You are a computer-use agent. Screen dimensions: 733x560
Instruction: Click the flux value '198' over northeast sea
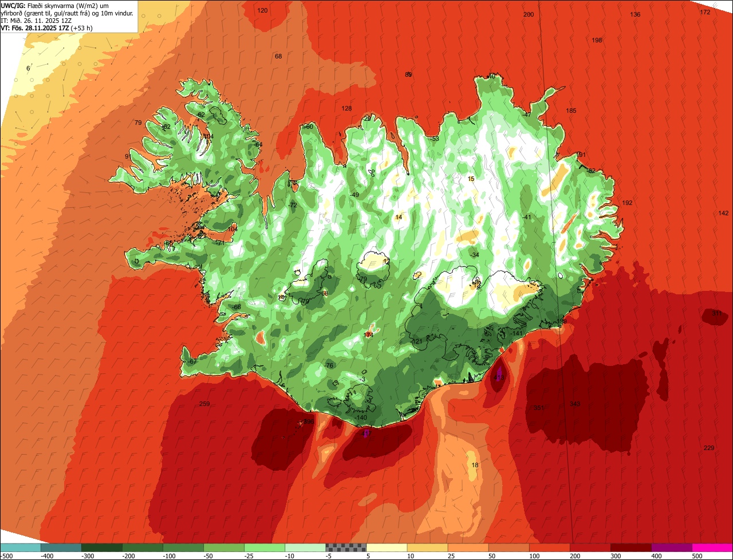tap(597, 40)
